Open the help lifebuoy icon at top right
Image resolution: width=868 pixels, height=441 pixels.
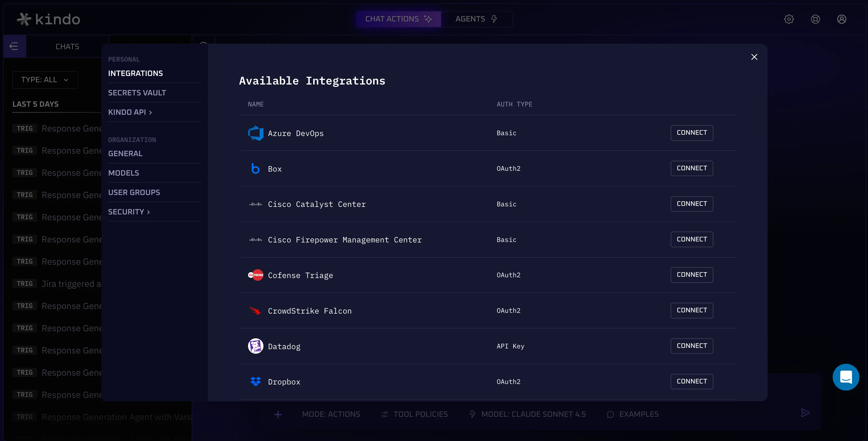[815, 19]
